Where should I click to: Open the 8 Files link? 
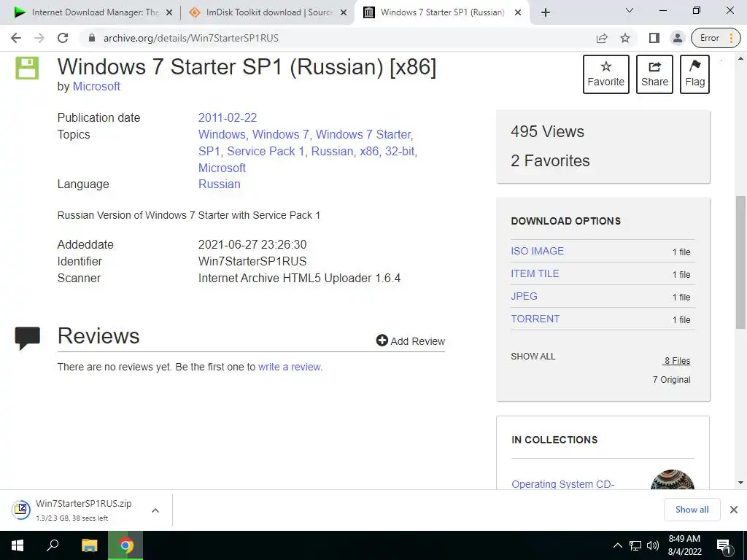677,360
